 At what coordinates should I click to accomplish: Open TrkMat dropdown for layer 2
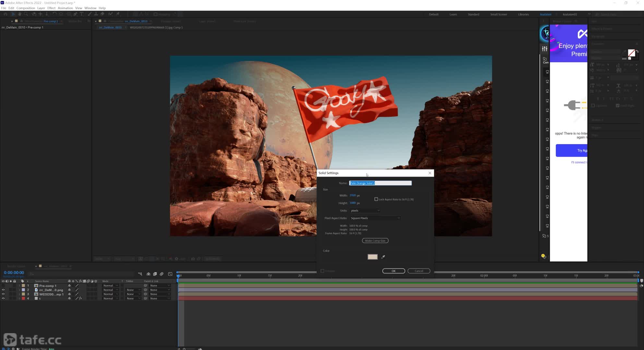(133, 290)
